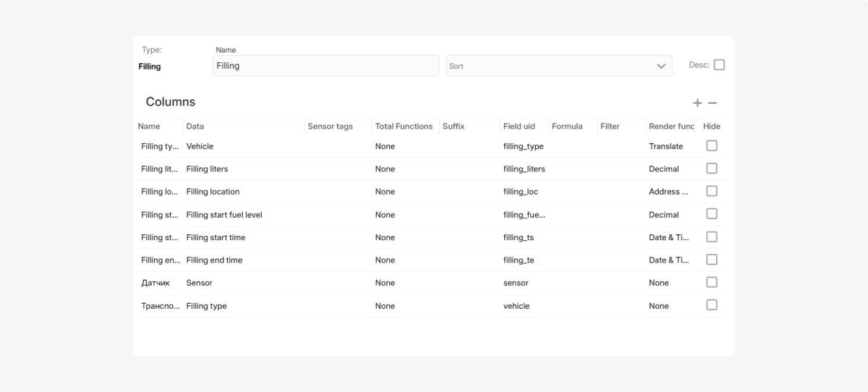
Task: Edit the Name field containing Filling
Action: [x=326, y=66]
